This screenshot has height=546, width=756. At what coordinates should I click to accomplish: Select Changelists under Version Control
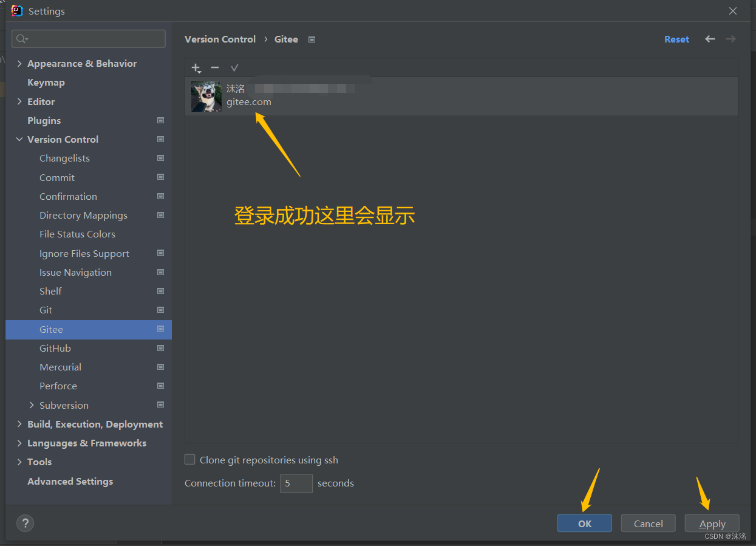[x=64, y=158]
